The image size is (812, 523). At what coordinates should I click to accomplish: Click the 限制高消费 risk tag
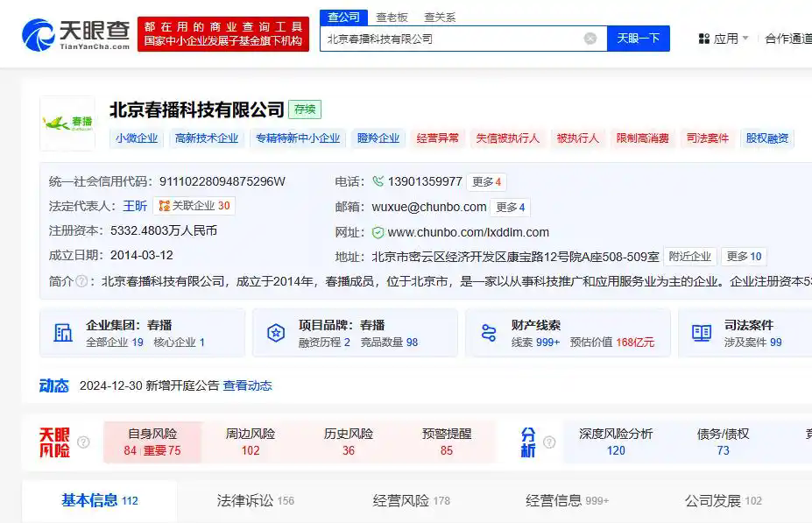[x=643, y=138]
